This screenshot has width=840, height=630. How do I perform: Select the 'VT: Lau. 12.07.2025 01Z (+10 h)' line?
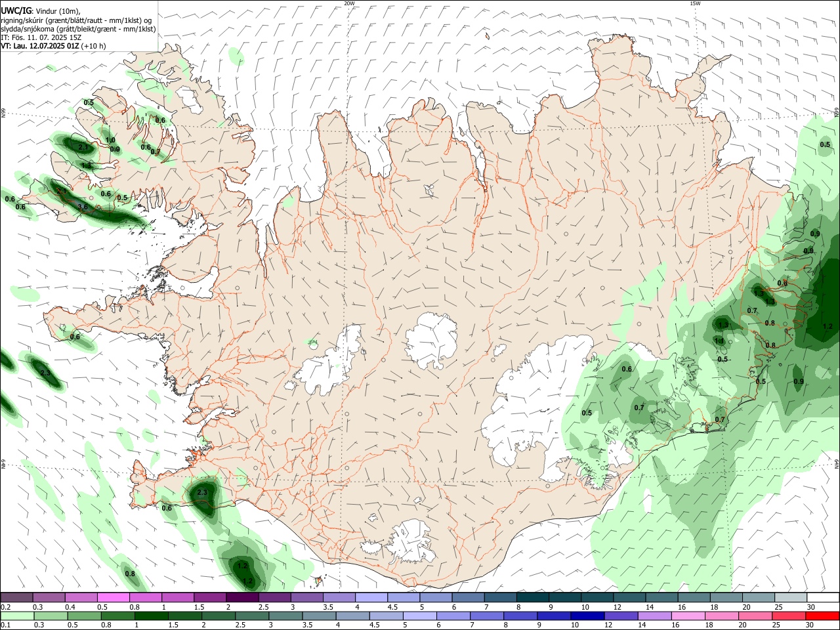click(x=53, y=46)
